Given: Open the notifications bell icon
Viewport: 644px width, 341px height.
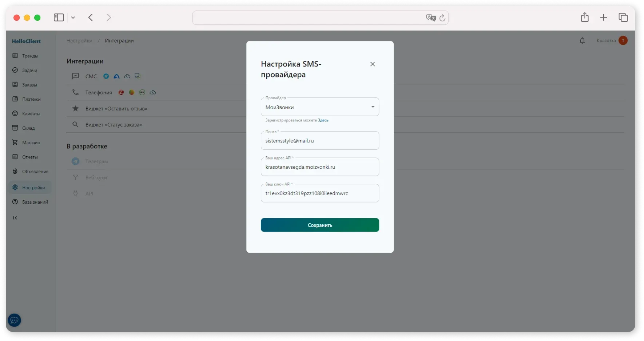Looking at the screenshot, I should pyautogui.click(x=582, y=41).
